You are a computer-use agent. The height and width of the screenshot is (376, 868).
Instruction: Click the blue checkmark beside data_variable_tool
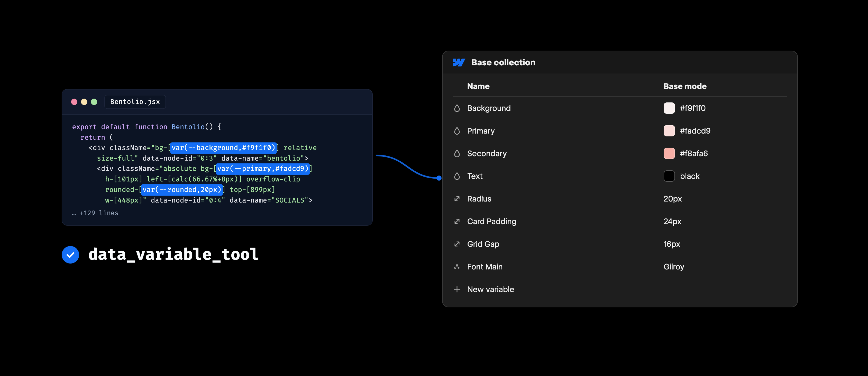pyautogui.click(x=70, y=255)
